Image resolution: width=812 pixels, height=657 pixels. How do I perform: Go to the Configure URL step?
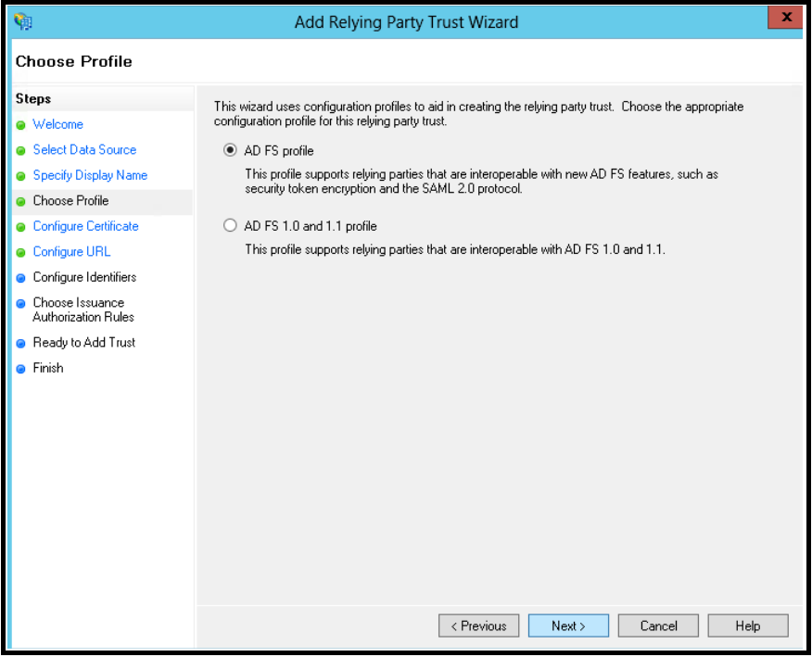72,252
